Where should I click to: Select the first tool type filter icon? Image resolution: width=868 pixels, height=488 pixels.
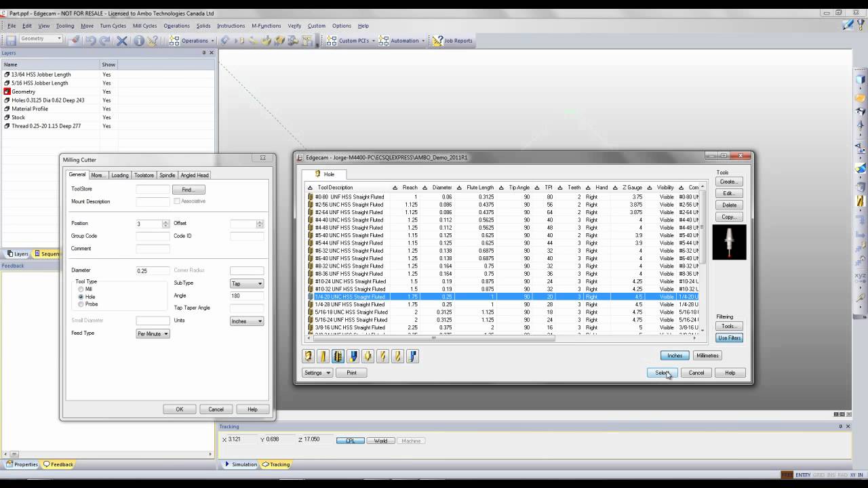309,356
